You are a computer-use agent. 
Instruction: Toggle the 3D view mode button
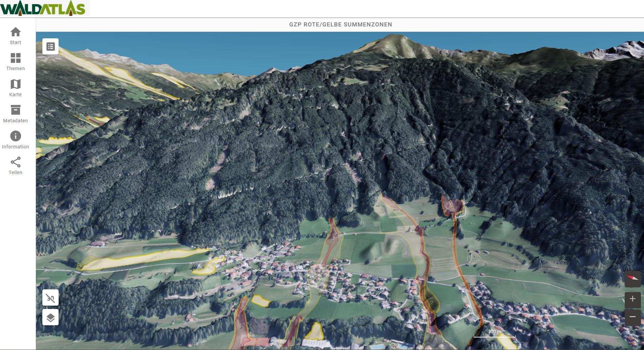pyautogui.click(x=50, y=298)
